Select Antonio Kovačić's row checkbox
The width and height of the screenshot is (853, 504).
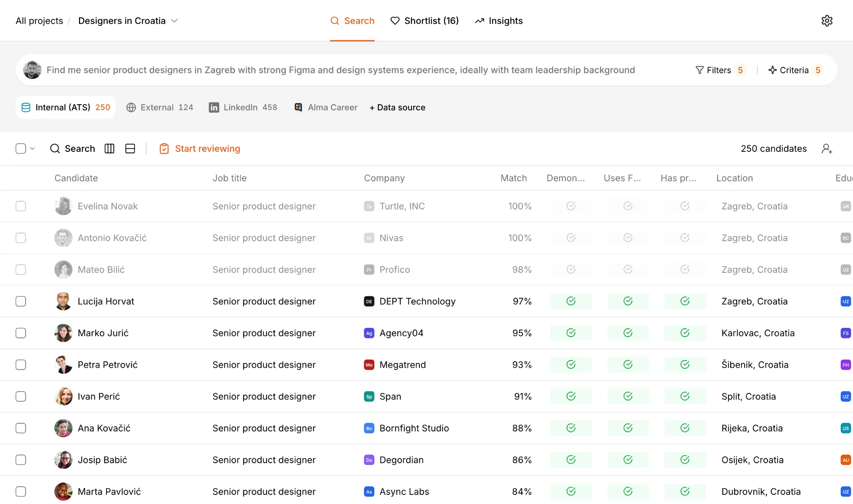pos(21,238)
